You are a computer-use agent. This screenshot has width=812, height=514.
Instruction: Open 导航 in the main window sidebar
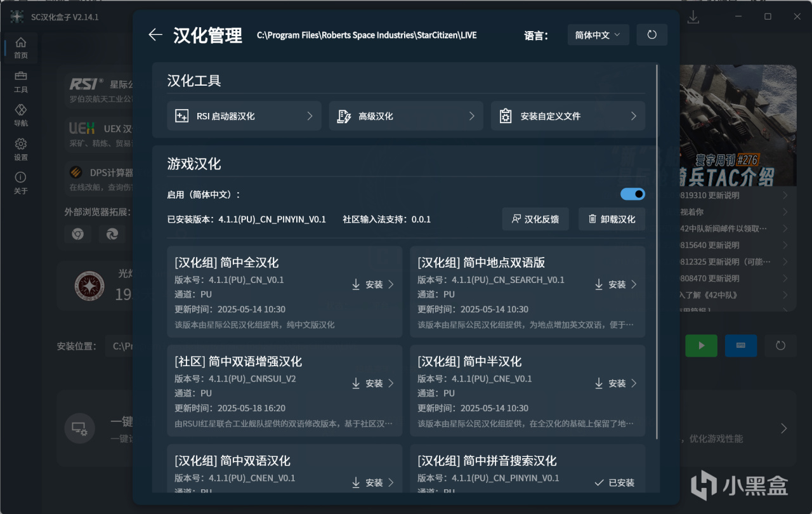(x=21, y=116)
